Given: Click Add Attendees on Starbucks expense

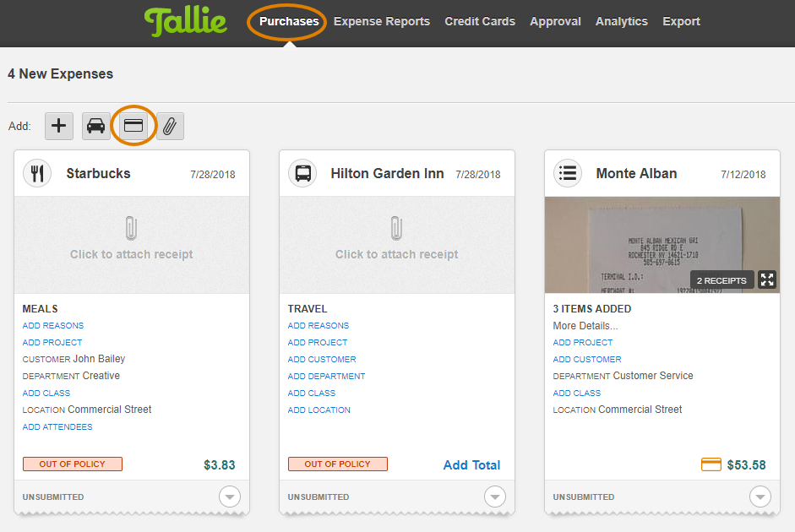Looking at the screenshot, I should tap(57, 427).
